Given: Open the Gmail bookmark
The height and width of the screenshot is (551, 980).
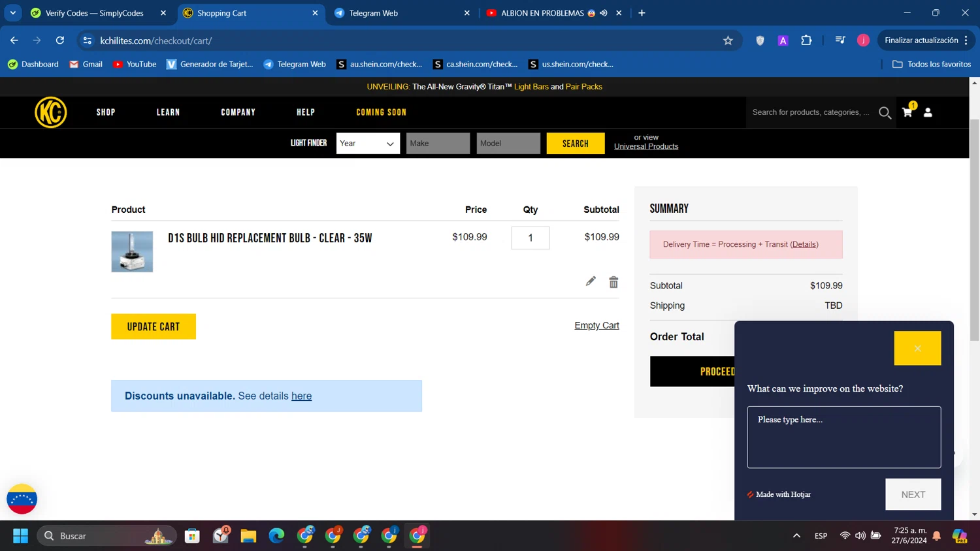Looking at the screenshot, I should (86, 64).
